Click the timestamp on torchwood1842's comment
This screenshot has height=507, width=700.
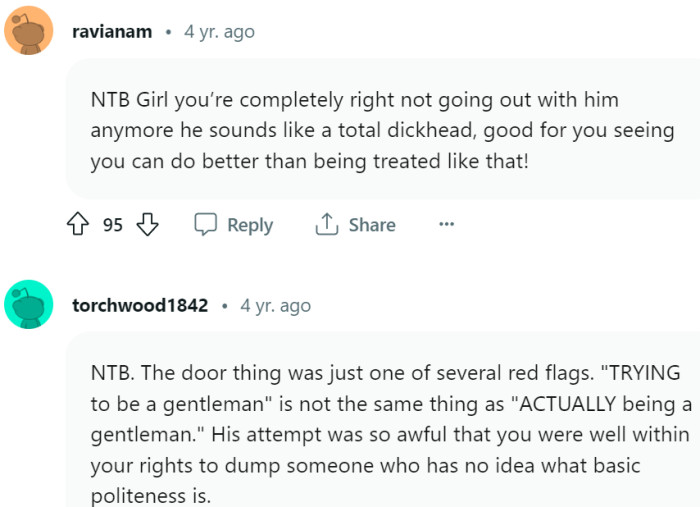point(275,306)
